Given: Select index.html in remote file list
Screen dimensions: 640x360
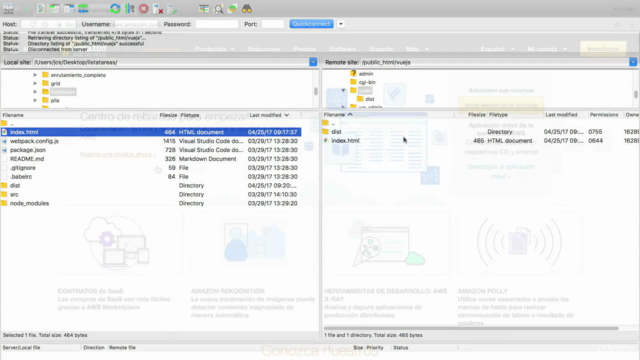Looking at the screenshot, I should pos(480,140).
